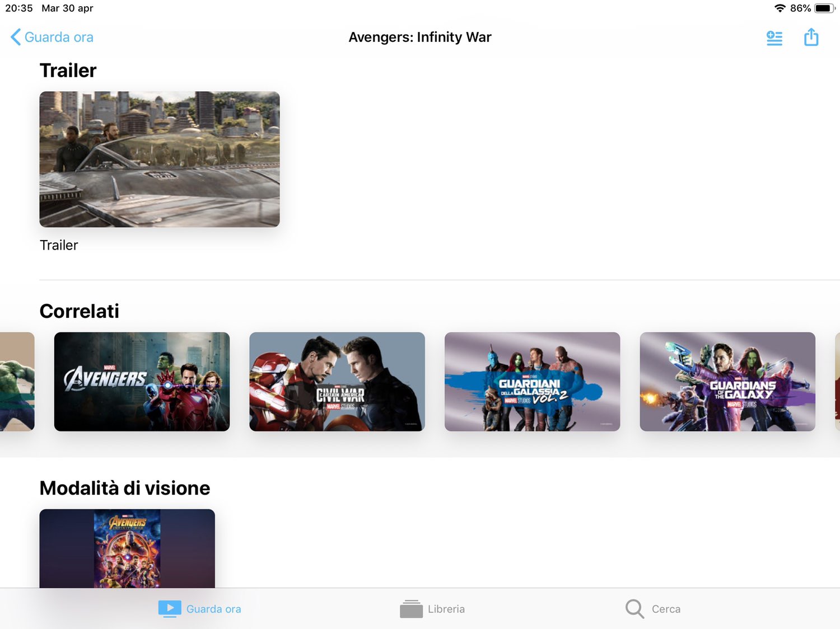Image resolution: width=840 pixels, height=629 pixels.
Task: Tap the Mar 30 apr date
Action: click(67, 8)
